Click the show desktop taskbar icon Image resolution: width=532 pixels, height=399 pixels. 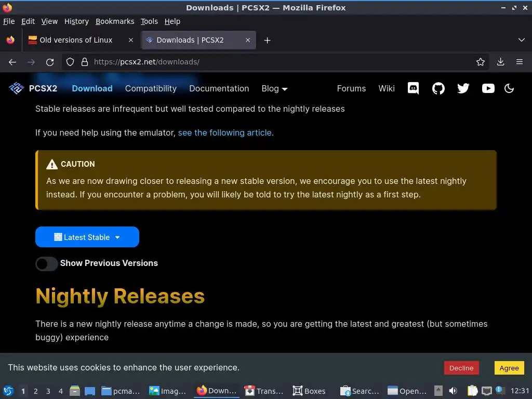tap(90, 391)
